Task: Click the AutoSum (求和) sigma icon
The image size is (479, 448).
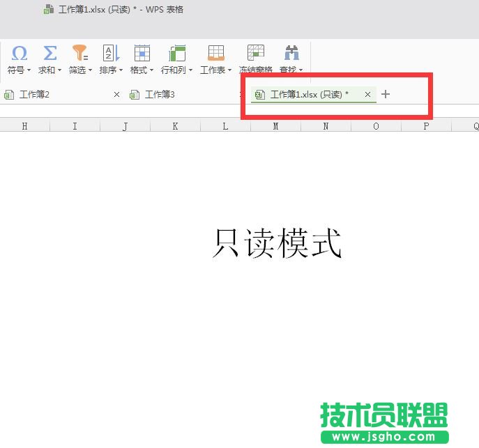Action: (x=50, y=53)
